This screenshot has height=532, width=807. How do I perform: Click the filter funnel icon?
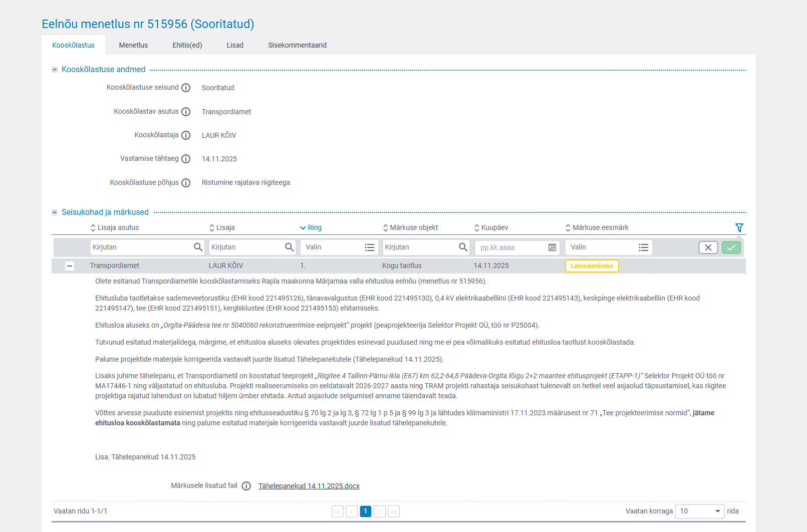click(x=739, y=228)
